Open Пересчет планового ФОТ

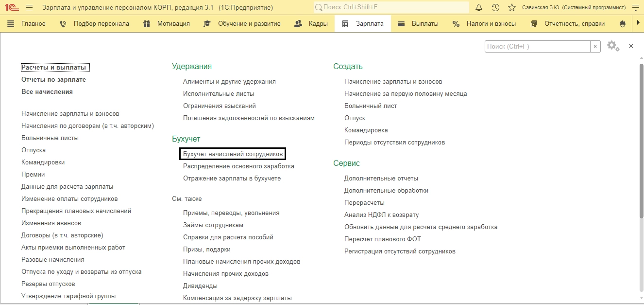click(x=383, y=239)
